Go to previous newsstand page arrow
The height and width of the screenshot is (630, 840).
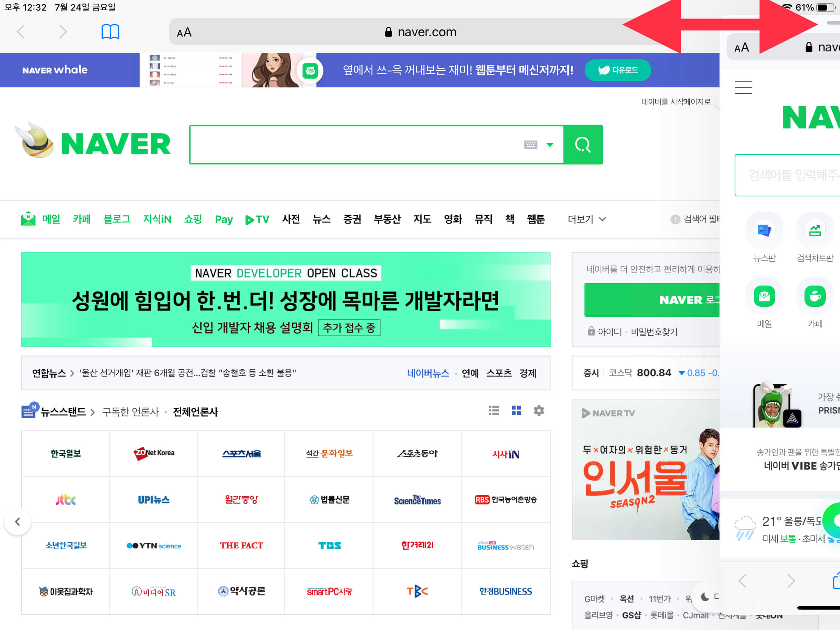click(x=17, y=522)
